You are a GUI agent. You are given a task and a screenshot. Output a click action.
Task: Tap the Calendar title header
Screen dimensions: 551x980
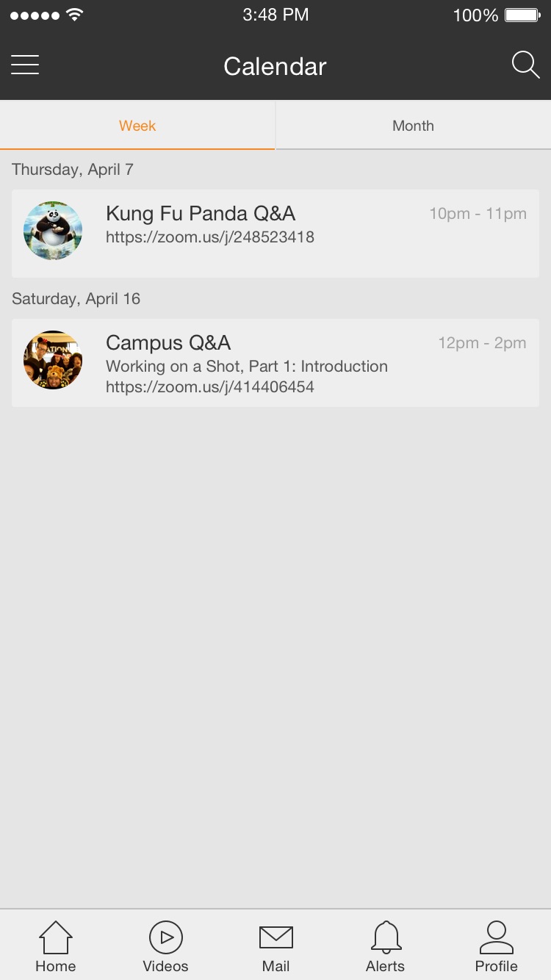click(275, 66)
